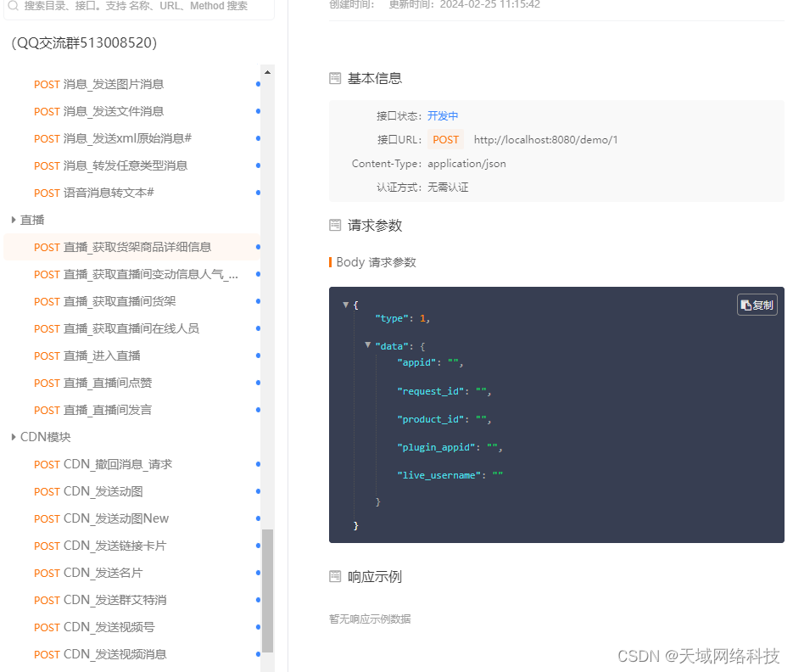The image size is (793, 672).
Task: Click the 复制 button to copy the JSON
Action: click(756, 305)
